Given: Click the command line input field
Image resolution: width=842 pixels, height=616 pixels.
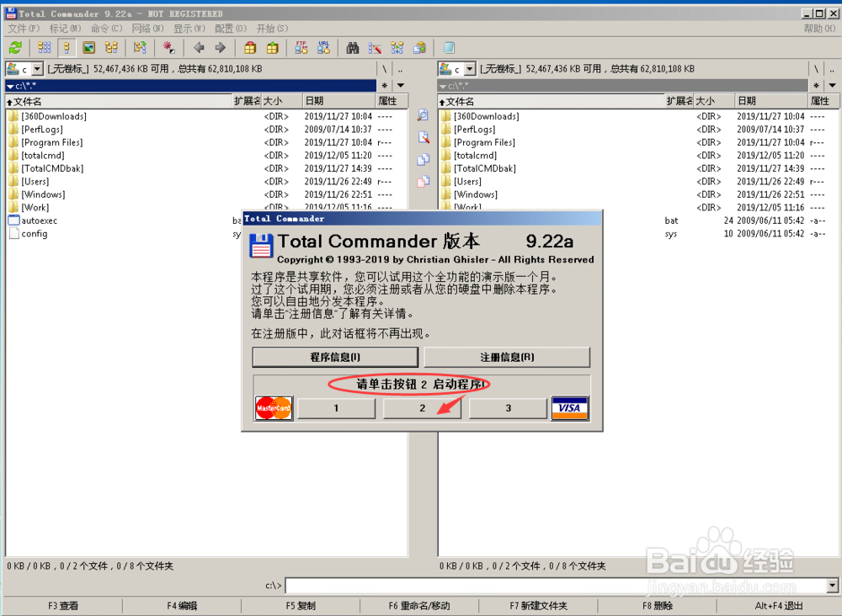Looking at the screenshot, I should click(557, 586).
